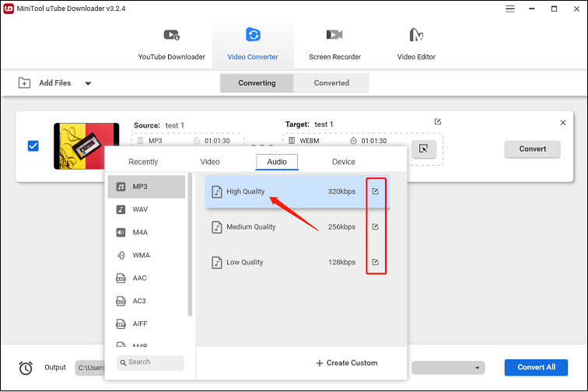Click the format list scrollbar
The height and width of the screenshot is (392, 588).
[190, 244]
